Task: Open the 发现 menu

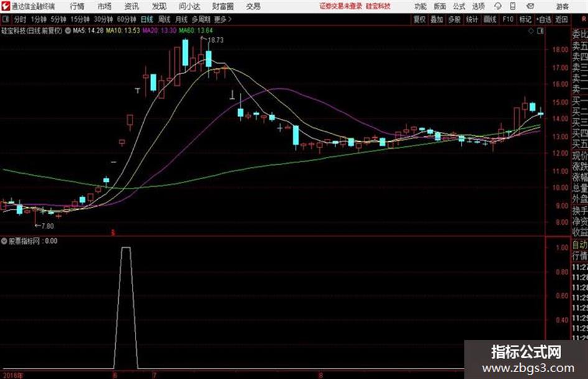Action: (159, 6)
